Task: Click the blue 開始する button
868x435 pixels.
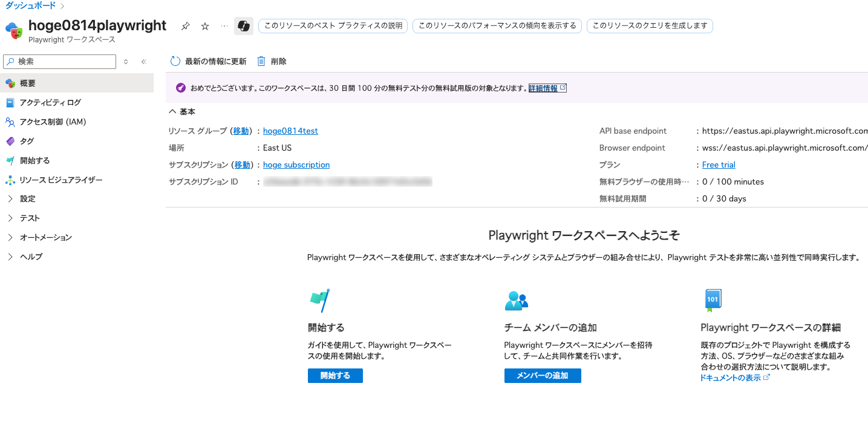Action: (335, 376)
